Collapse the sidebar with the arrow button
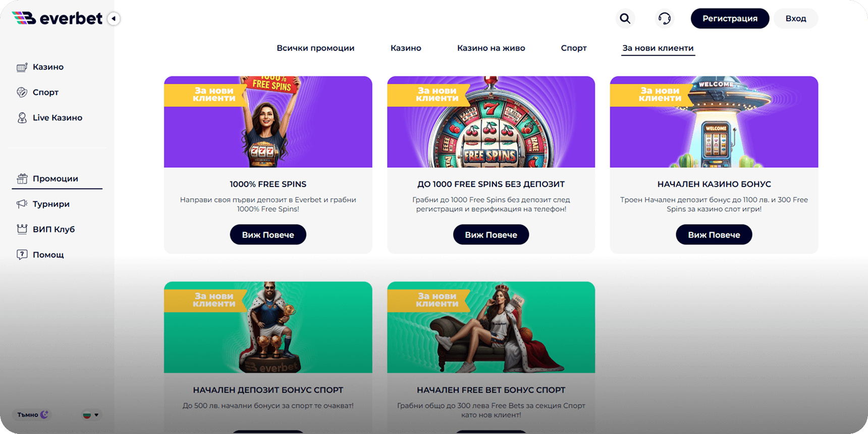The height and width of the screenshot is (434, 868). 114,19
